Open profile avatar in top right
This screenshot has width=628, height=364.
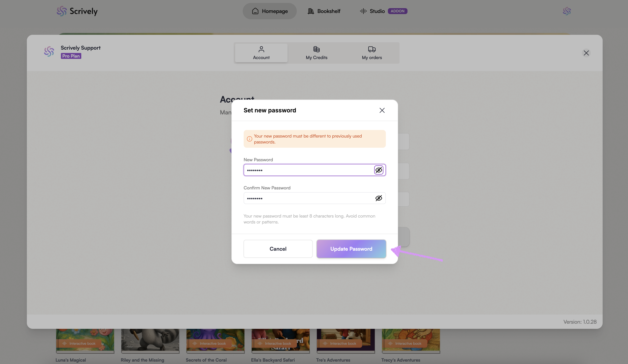coord(567,11)
